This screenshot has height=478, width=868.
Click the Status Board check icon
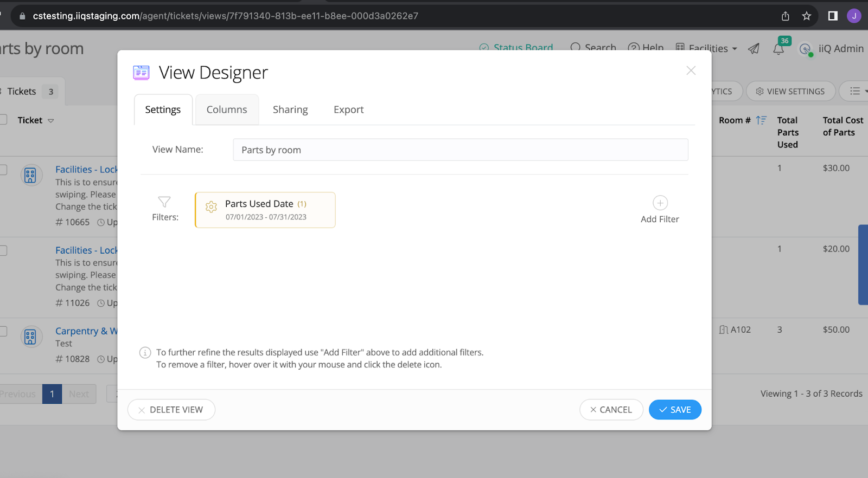484,48
